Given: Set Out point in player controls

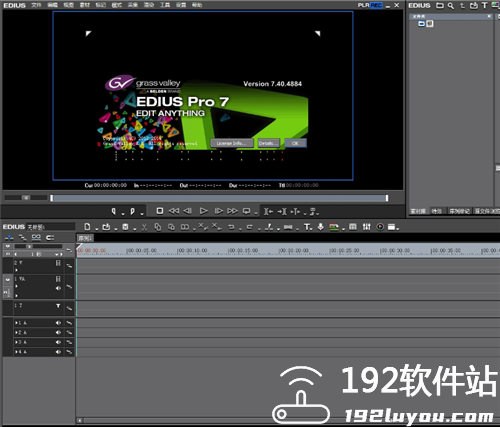Looking at the screenshot, I should click(133, 211).
